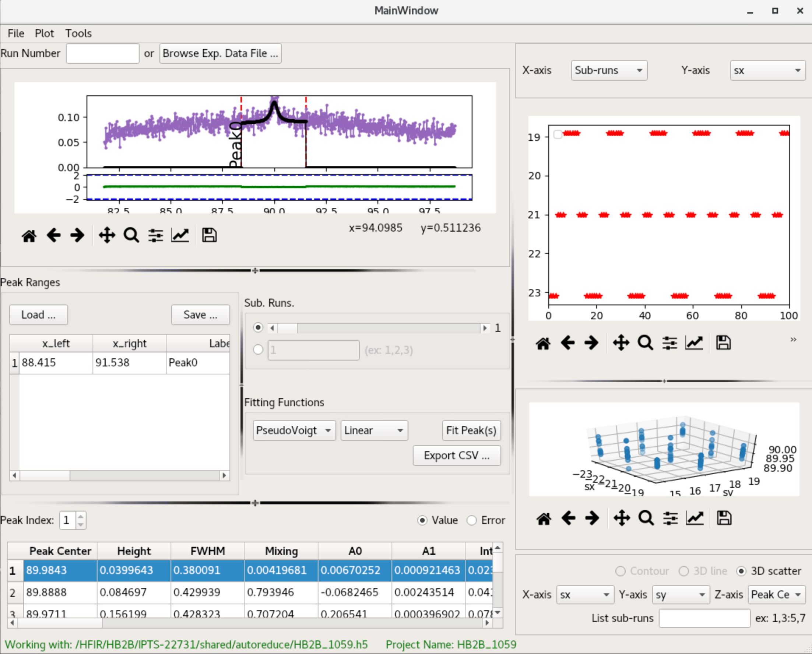Screen dimensions: 812x654
Task: Reset view with Home icon in peak plot toolbar
Action: (29, 236)
